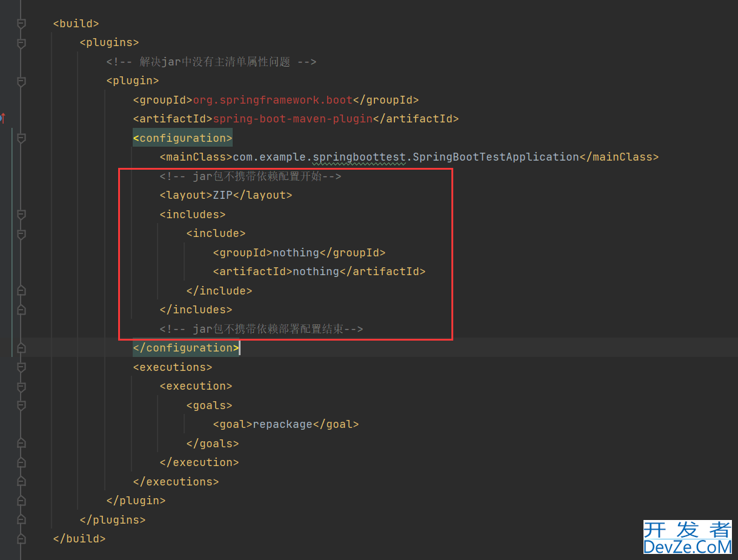Toggle fold marker at </execution> closing tag
This screenshot has height=560, width=738.
tap(21, 462)
